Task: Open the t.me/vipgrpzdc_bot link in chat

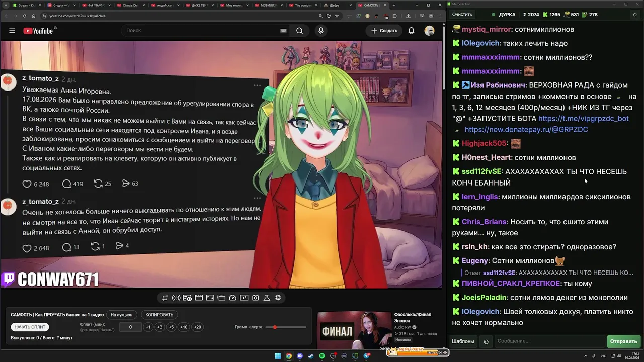Action: (584, 119)
